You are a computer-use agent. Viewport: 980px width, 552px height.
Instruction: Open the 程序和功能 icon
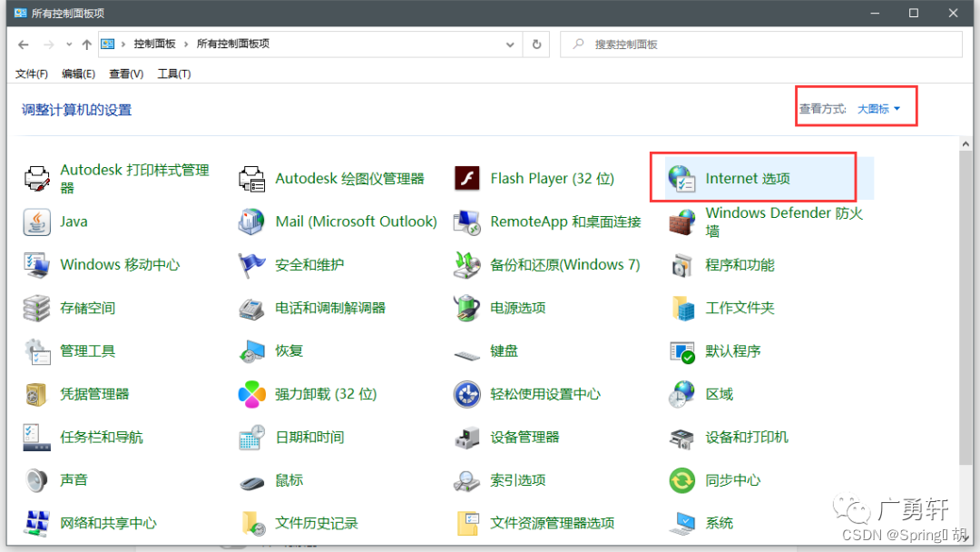point(681,265)
